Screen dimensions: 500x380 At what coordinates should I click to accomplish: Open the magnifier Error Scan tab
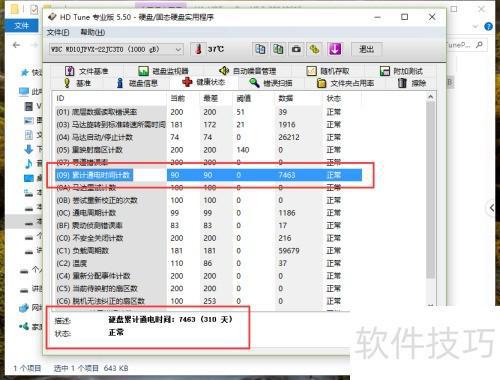pyautogui.click(x=271, y=83)
